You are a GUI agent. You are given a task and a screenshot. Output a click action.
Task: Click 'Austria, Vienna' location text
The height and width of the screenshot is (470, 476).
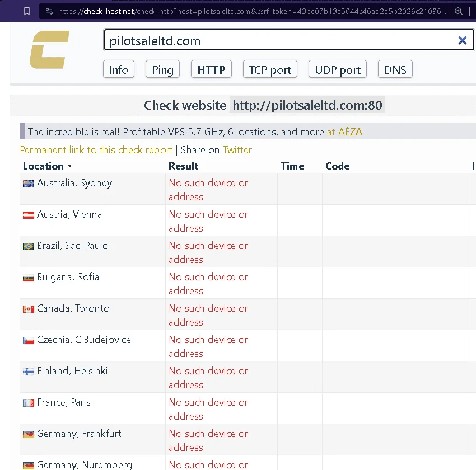tap(69, 214)
